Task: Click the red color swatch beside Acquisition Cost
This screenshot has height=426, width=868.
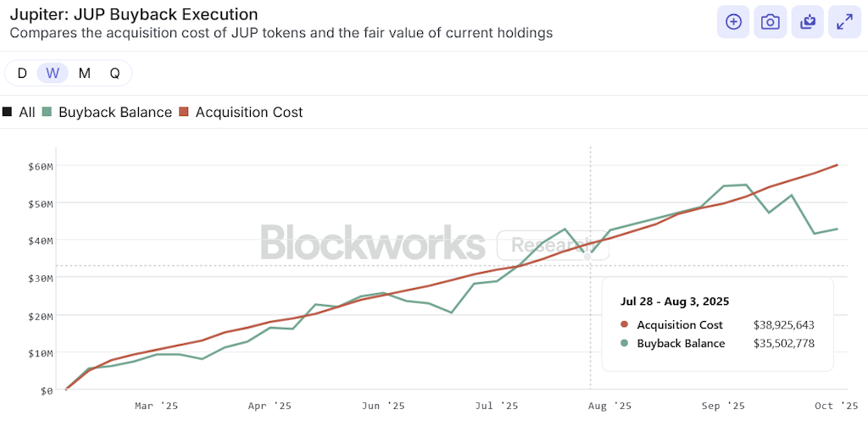Action: (x=184, y=112)
